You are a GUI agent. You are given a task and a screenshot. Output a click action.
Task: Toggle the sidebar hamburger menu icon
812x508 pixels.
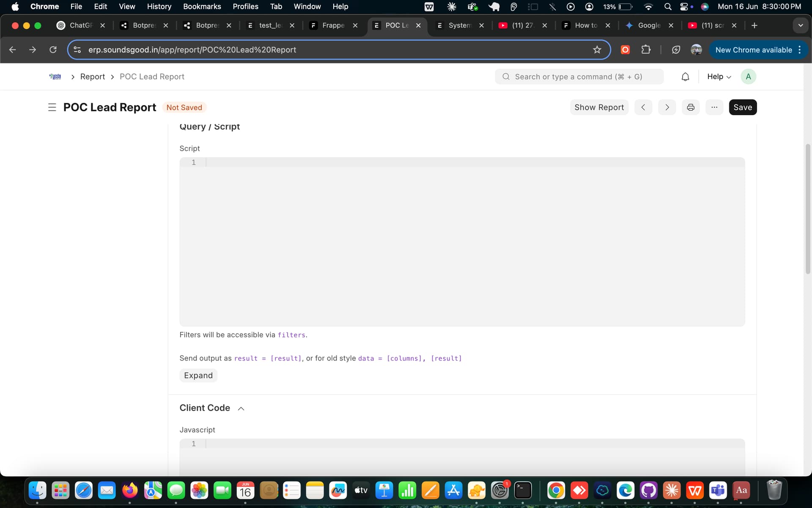(x=52, y=108)
